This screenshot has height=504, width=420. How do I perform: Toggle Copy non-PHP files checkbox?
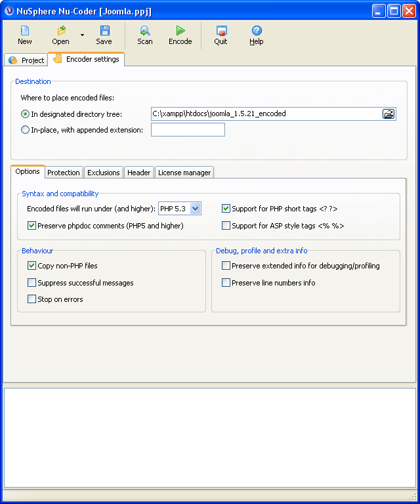point(31,266)
